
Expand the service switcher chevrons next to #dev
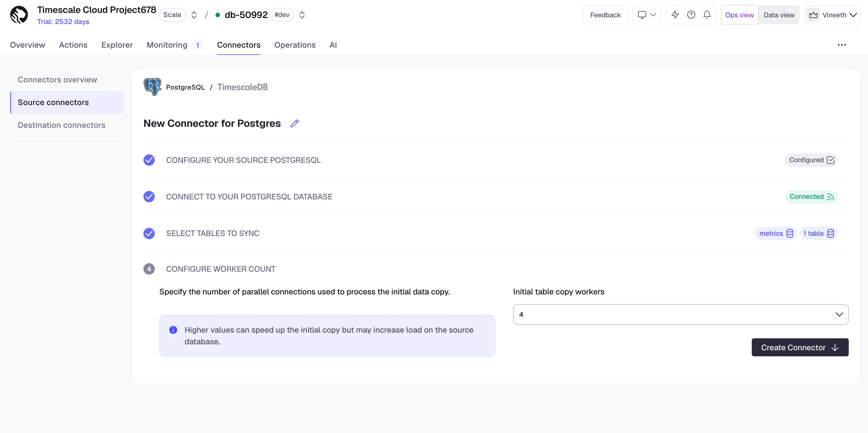coord(302,15)
